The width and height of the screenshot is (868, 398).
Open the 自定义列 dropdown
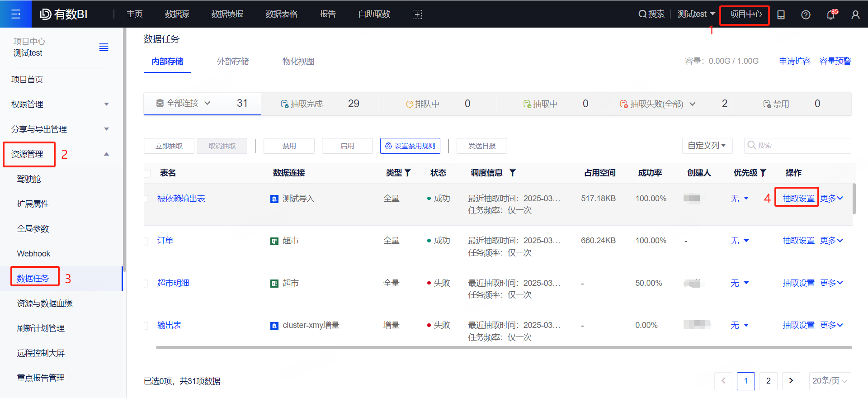(707, 146)
